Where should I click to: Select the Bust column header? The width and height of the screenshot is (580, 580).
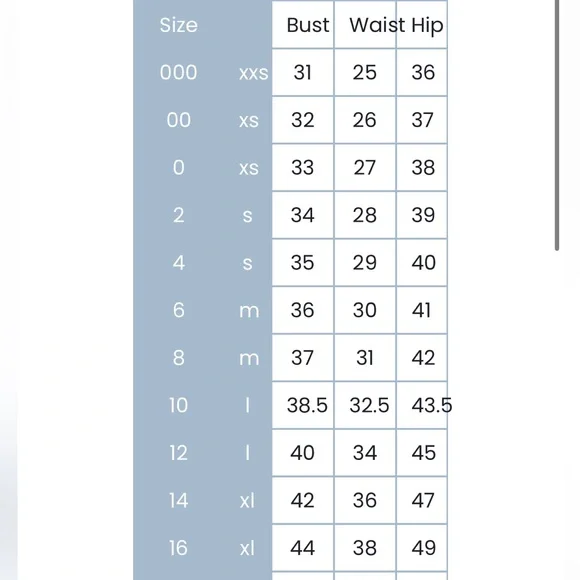pyautogui.click(x=303, y=25)
